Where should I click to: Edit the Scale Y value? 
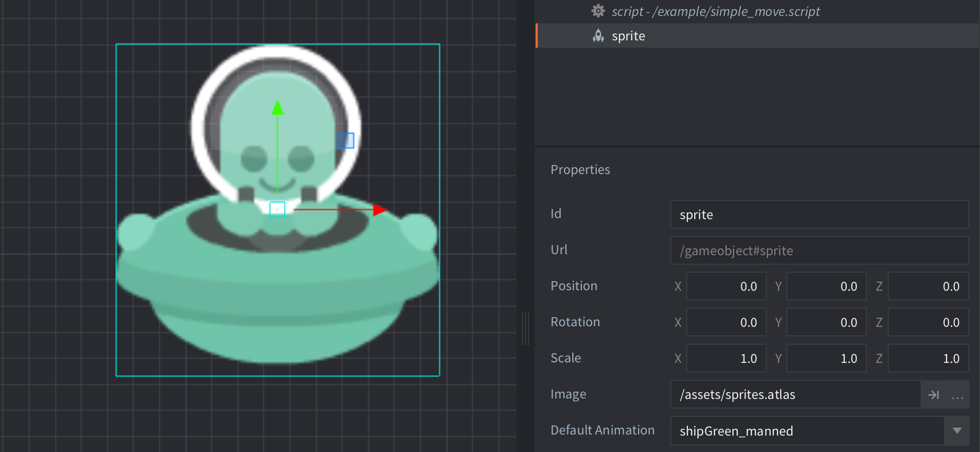(x=827, y=359)
